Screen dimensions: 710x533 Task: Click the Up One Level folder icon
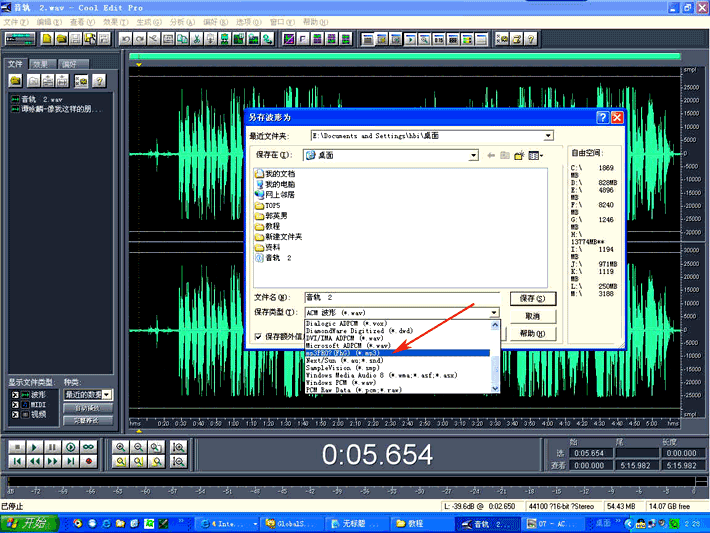[505, 155]
